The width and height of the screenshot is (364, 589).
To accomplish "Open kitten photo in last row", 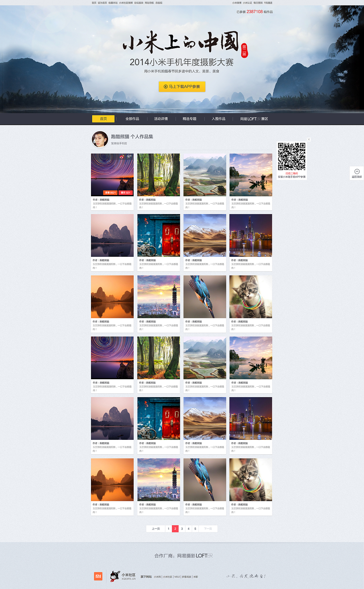I will point(251,480).
